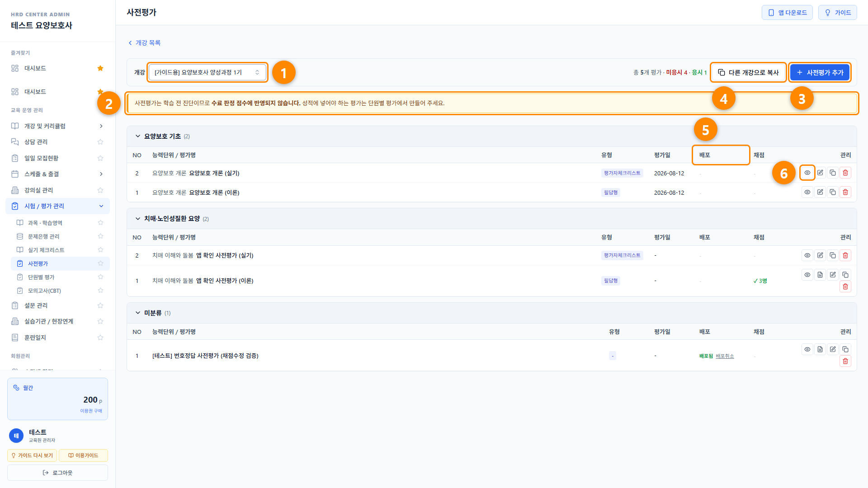This screenshot has height=488, width=868.
Task: Open the 개강 course selector dropdown
Action: pos(207,72)
